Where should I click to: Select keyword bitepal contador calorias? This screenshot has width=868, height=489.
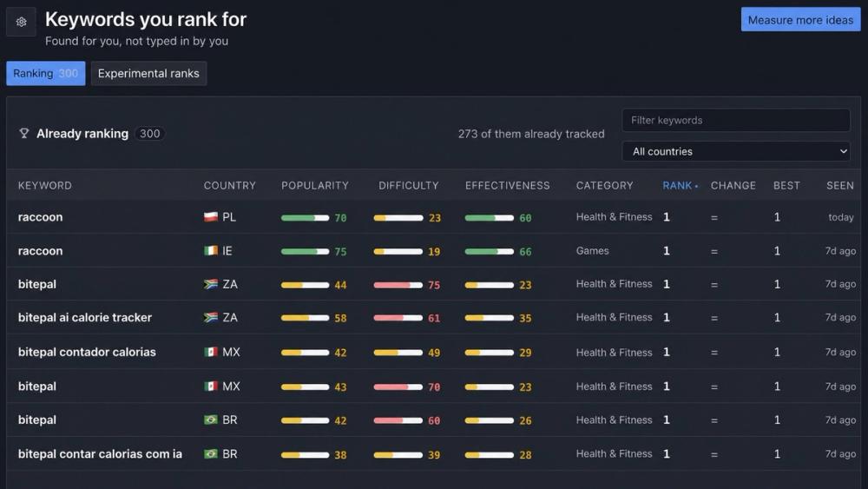pyautogui.click(x=87, y=353)
